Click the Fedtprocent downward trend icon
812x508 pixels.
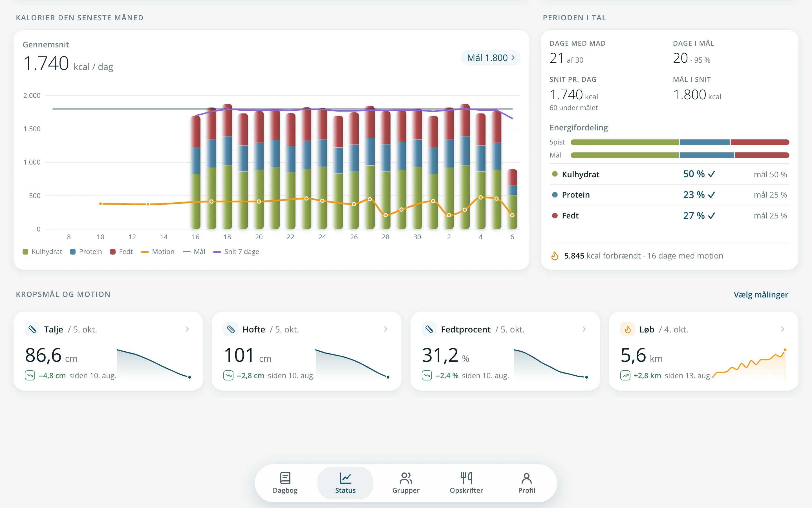427,375
